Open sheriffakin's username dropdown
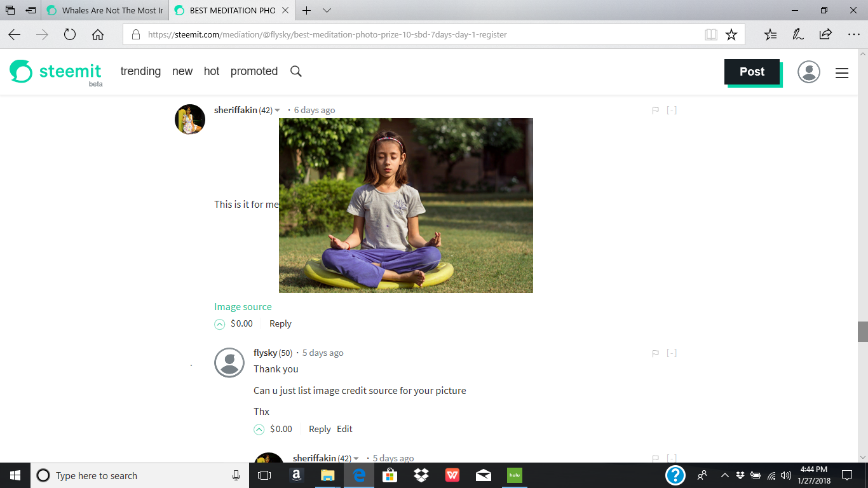 click(x=276, y=109)
